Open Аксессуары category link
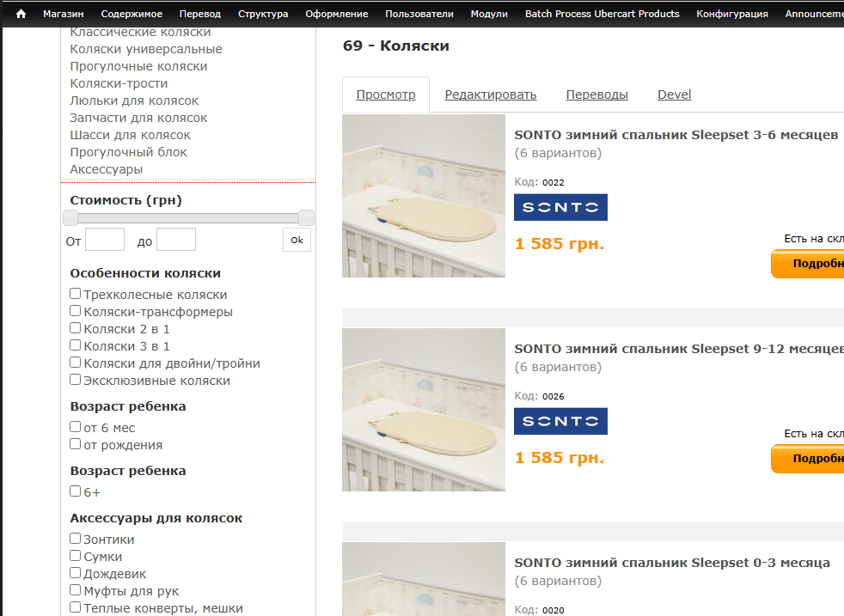This screenshot has width=844, height=616. pos(106,169)
